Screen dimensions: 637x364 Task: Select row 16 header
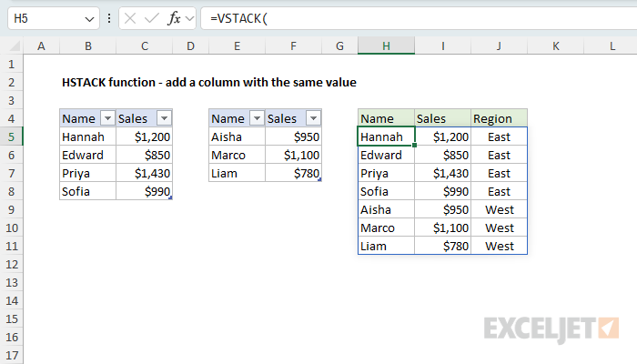(11, 338)
